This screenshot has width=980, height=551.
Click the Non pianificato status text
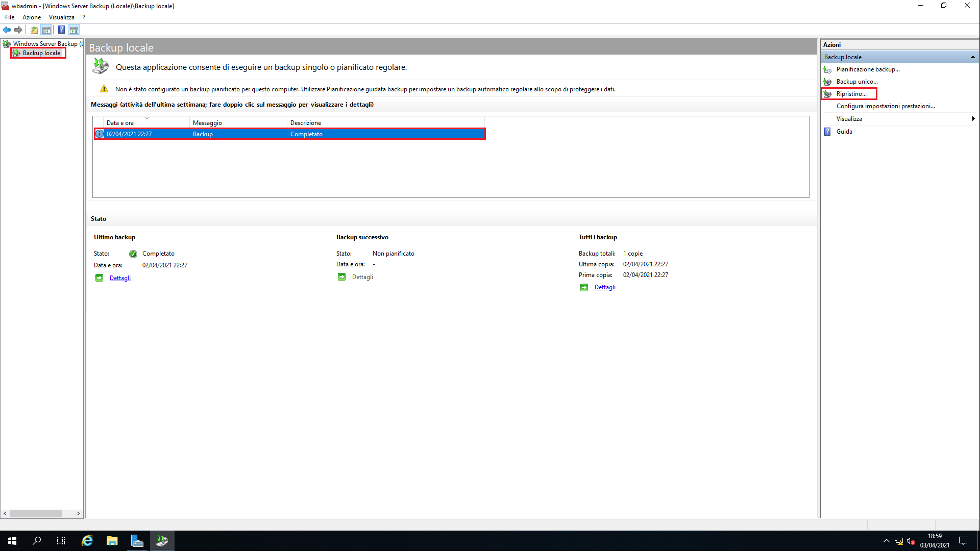[x=394, y=254]
